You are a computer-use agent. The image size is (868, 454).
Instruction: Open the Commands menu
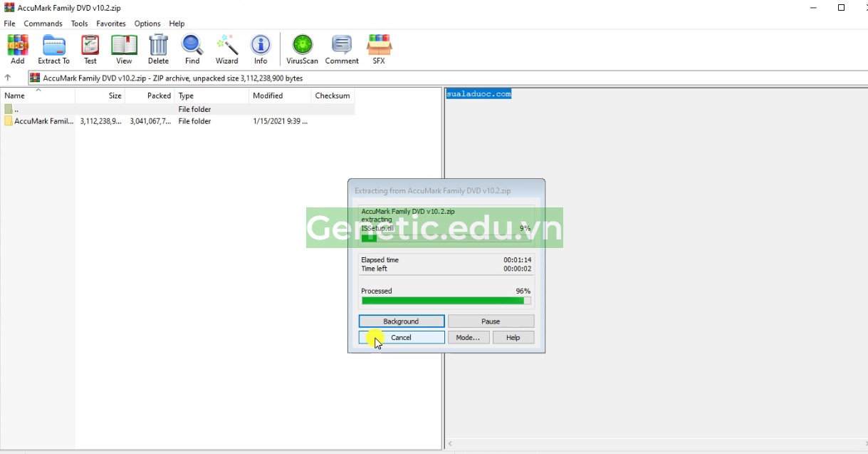(43, 24)
